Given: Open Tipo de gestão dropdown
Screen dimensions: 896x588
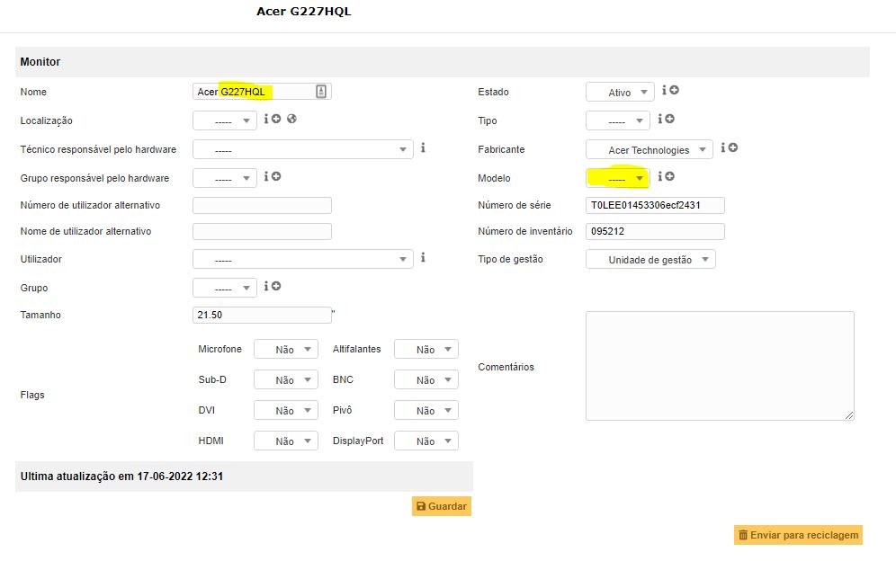Looking at the screenshot, I should tap(650, 259).
